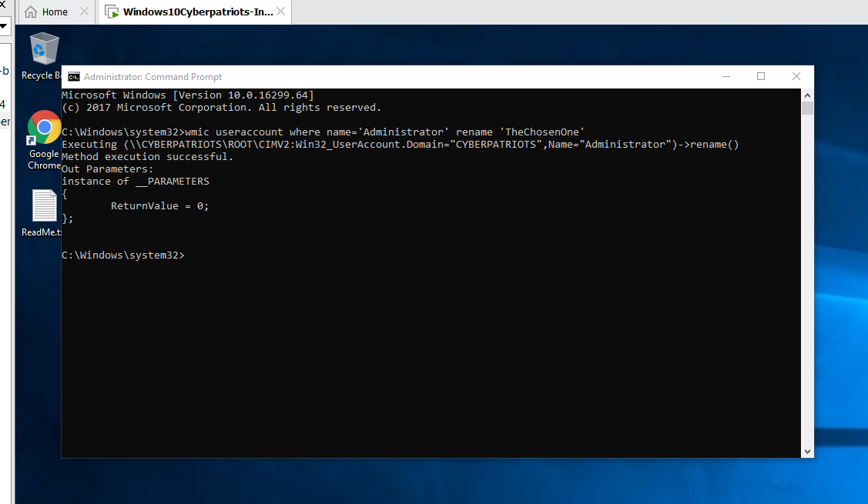Click the scrollbar up arrow in Command Prompt
This screenshot has width=868, height=504.
tap(807, 95)
